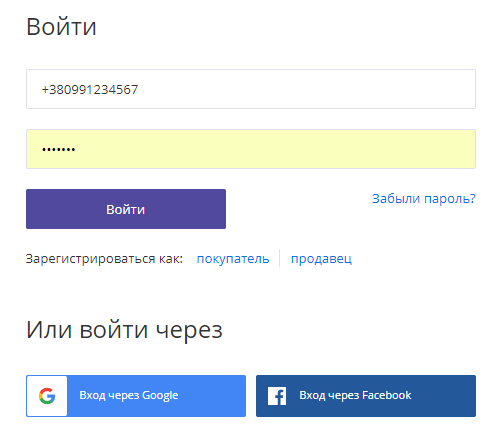
Task: Sign in via the Вход через Google button
Action: point(136,396)
